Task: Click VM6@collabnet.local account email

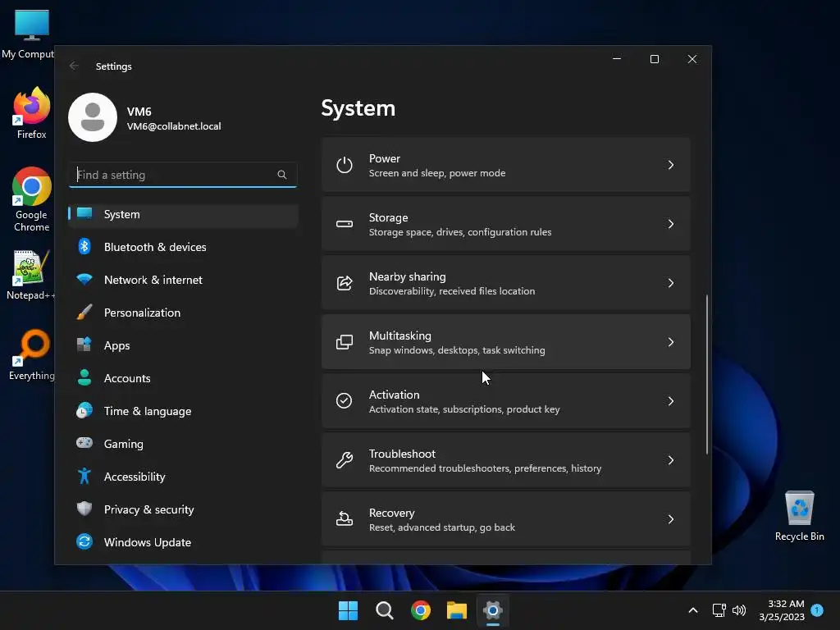Action: tap(174, 126)
